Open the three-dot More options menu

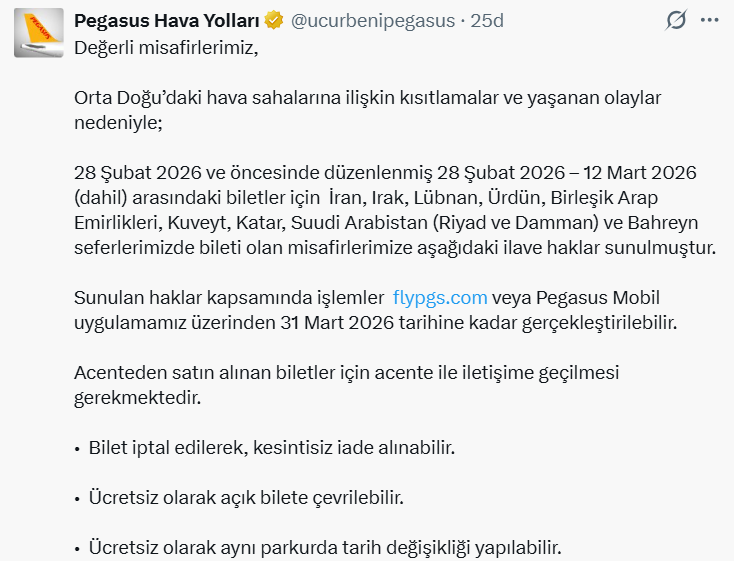[x=708, y=21]
